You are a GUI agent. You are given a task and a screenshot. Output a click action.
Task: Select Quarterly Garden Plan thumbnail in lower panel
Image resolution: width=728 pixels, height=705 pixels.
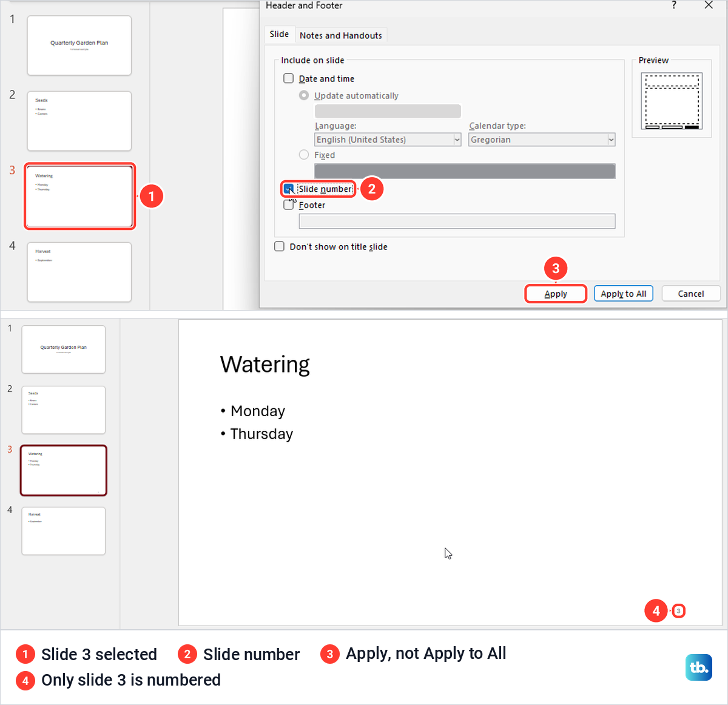click(x=64, y=349)
